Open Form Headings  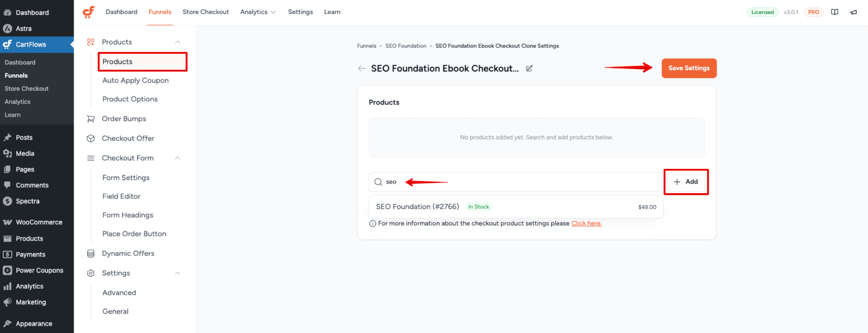[128, 215]
